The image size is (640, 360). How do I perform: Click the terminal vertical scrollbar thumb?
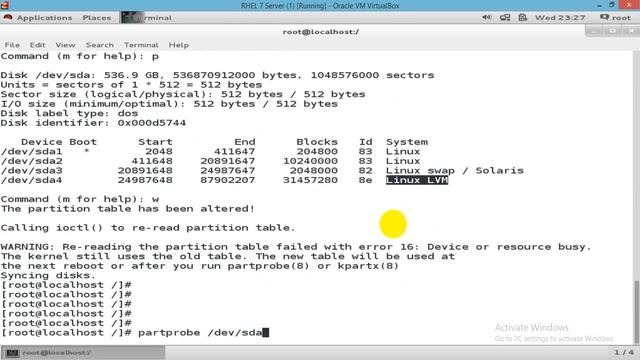click(x=636, y=311)
